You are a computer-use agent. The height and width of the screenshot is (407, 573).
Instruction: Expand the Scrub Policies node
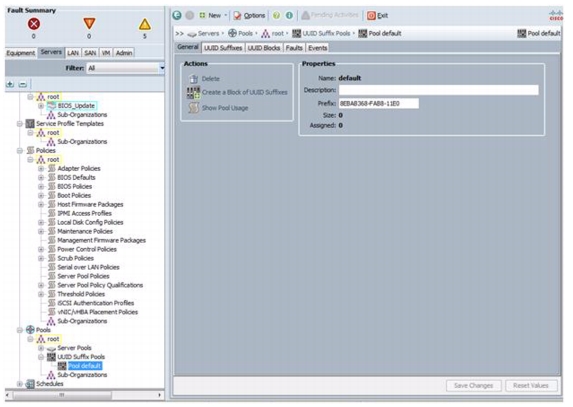tap(41, 258)
